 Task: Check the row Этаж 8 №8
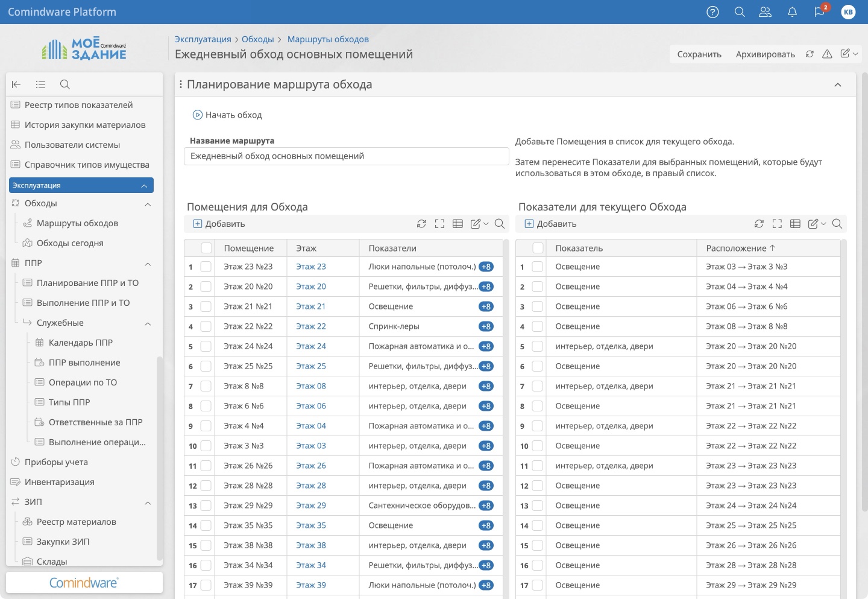[206, 386]
